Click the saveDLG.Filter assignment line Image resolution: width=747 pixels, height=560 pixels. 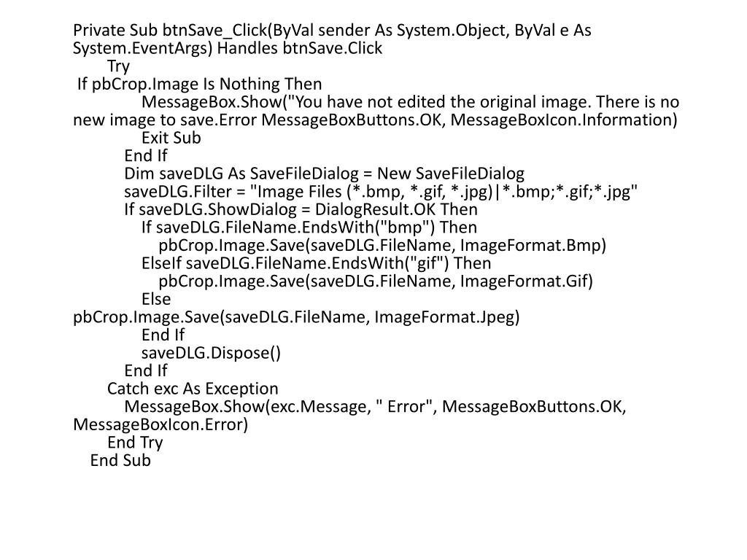381,192
